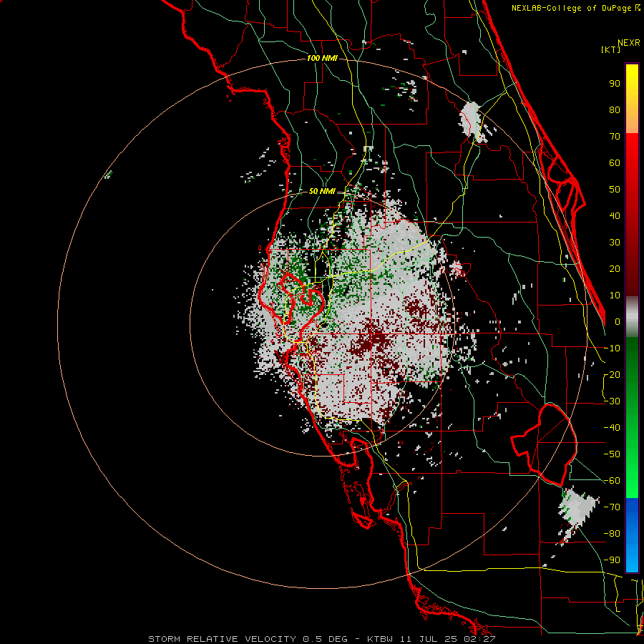Click the 40 value on the velocity scale

tap(615, 216)
